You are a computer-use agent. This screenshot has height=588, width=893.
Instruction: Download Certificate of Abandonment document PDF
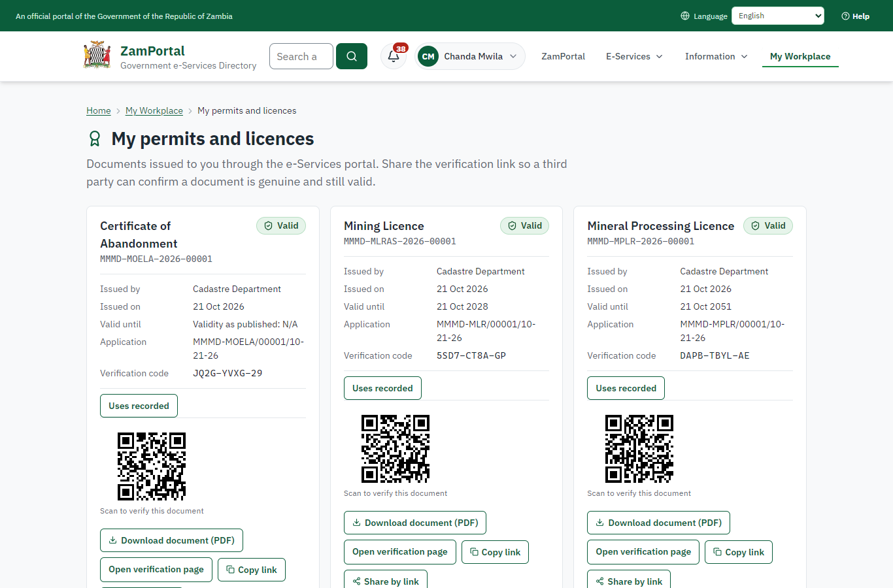[171, 540]
